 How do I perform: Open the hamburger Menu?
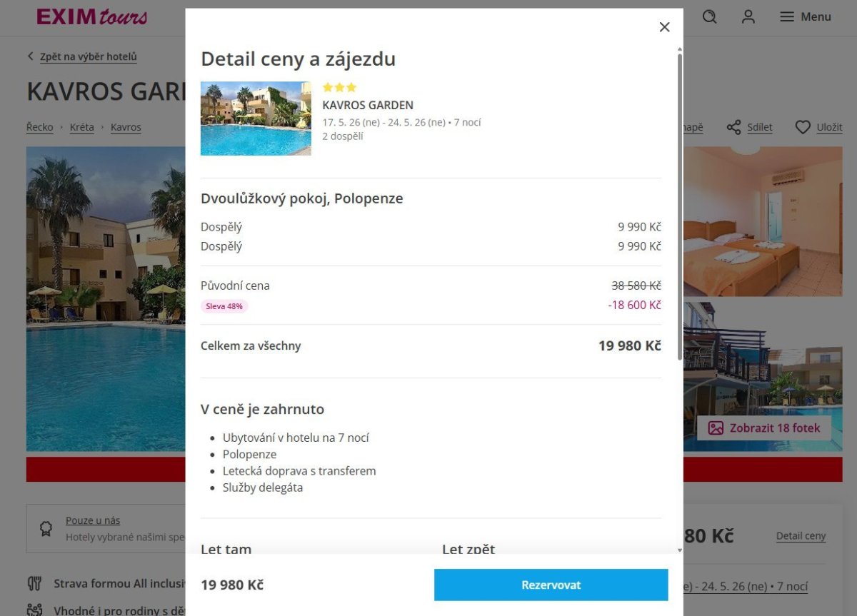point(805,16)
